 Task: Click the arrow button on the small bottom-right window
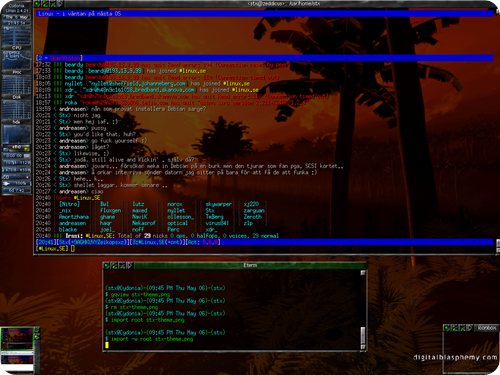(x=470, y=328)
